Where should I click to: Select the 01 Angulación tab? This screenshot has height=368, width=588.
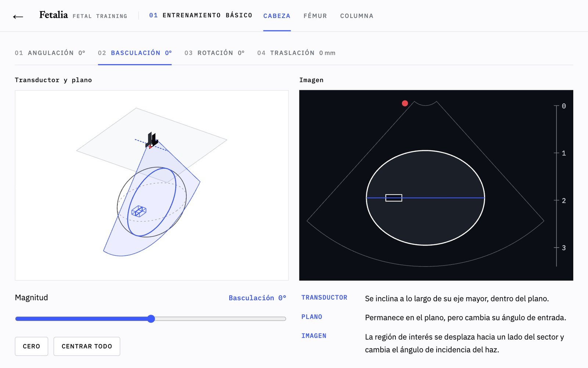click(50, 53)
